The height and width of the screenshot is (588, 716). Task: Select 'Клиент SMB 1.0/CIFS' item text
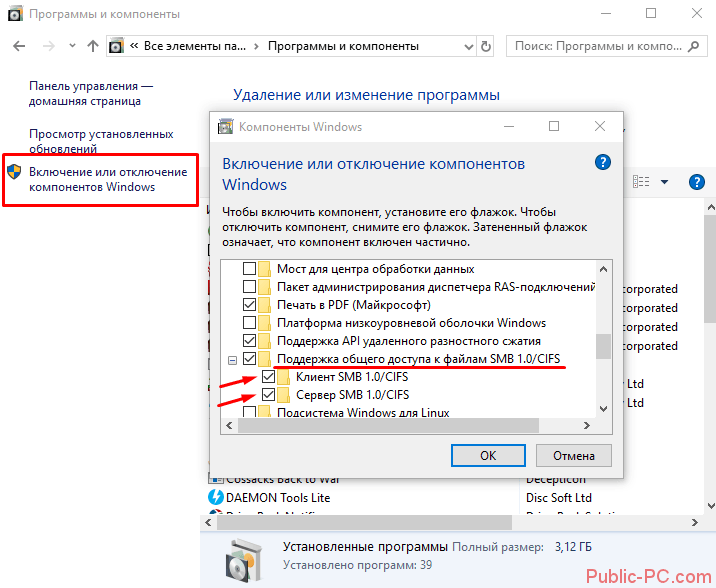point(352,377)
